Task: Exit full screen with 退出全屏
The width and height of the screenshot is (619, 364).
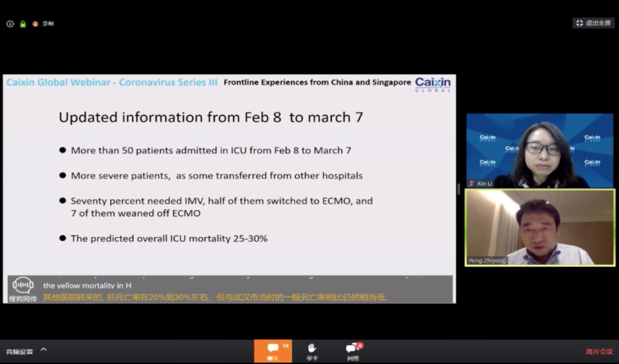Action: click(593, 23)
